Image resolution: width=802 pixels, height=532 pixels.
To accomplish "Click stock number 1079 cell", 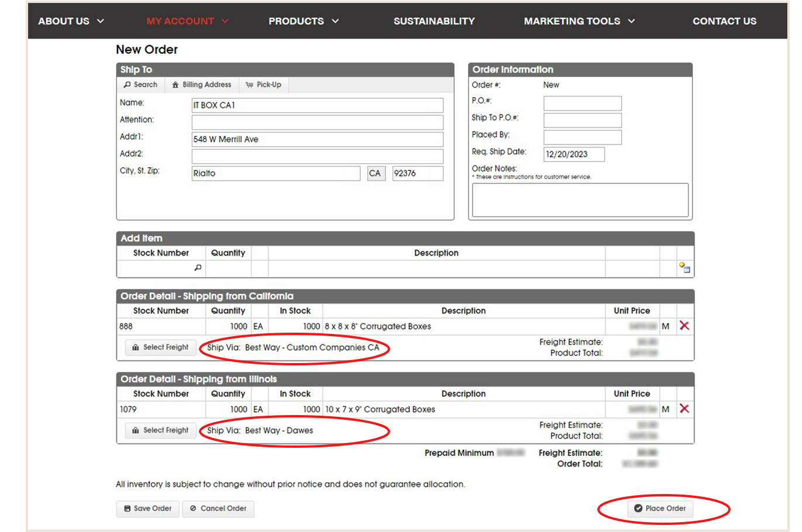I will coord(161,409).
